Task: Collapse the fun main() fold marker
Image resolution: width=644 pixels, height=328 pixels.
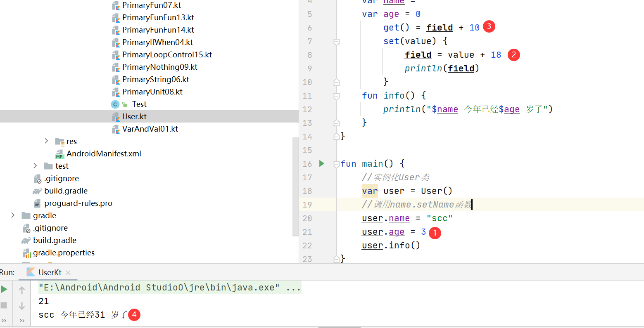Action: [337, 164]
